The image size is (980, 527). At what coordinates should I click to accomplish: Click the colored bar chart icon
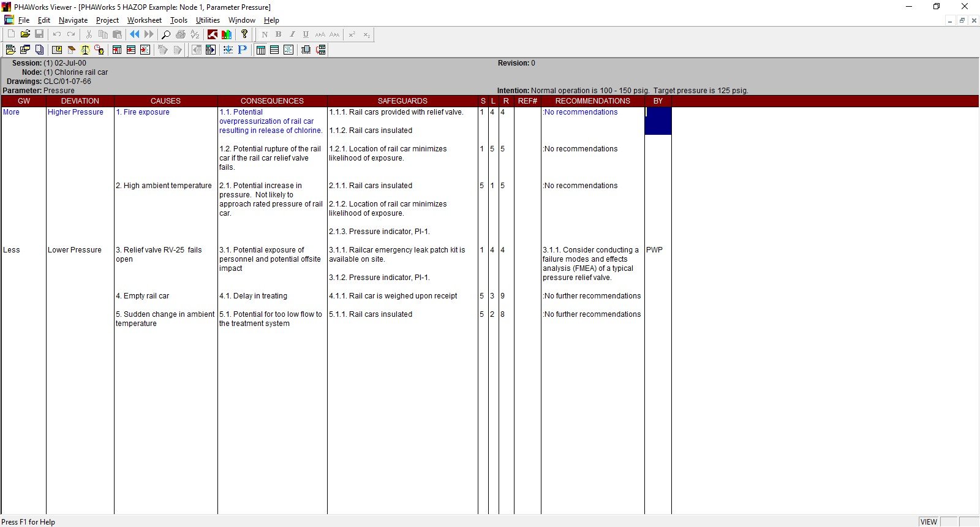(x=227, y=34)
